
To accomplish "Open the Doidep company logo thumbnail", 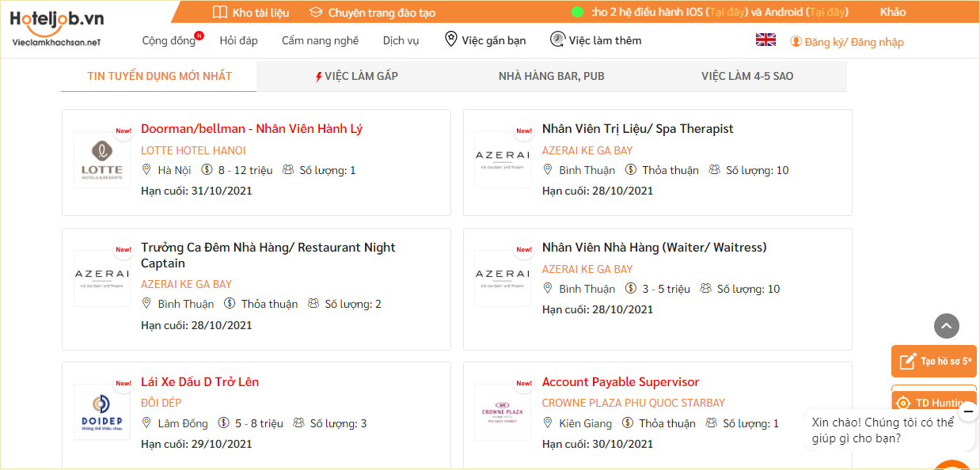I will (x=102, y=412).
